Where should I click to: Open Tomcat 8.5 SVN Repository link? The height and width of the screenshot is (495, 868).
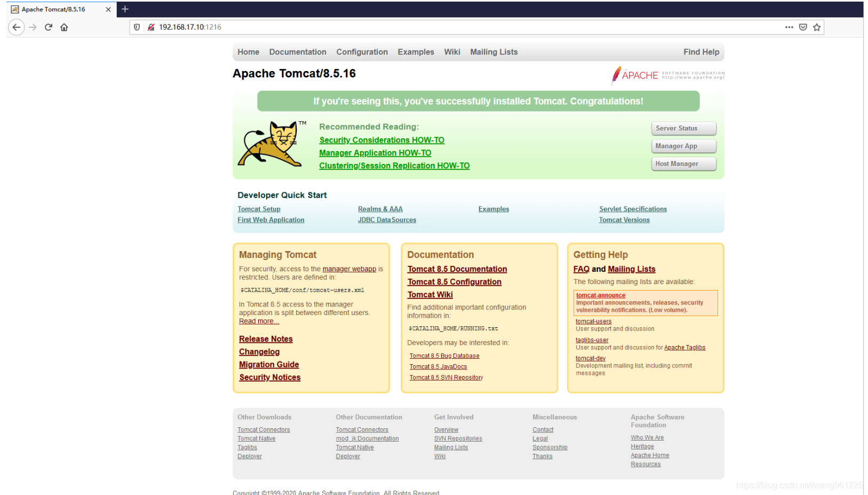pos(446,378)
